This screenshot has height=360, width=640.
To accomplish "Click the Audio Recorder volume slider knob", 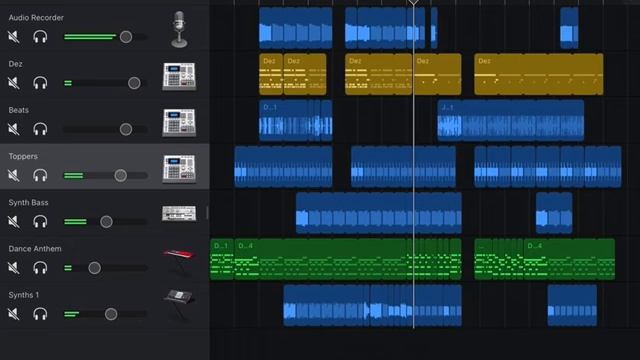I will click(126, 37).
